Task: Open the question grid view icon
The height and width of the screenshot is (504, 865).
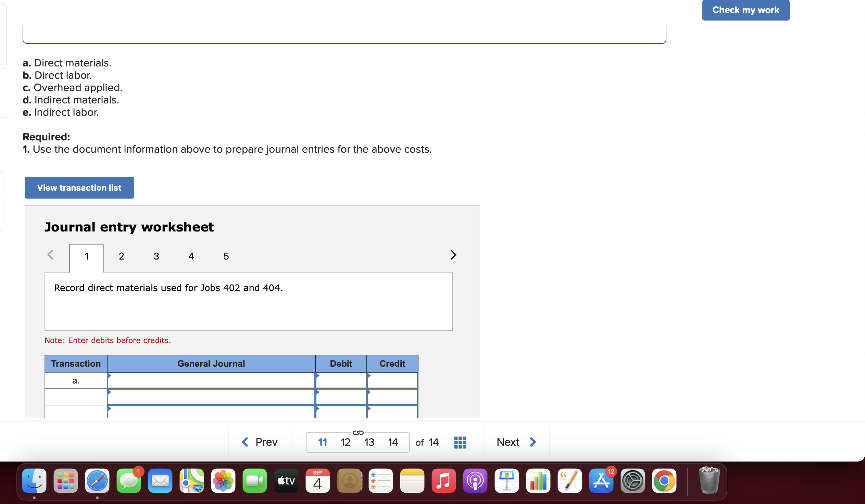Action: pyautogui.click(x=460, y=442)
